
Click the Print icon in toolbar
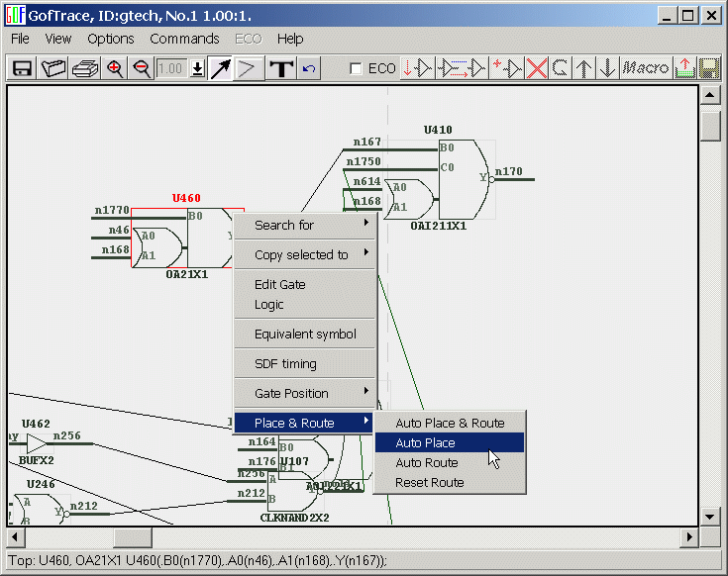click(84, 68)
